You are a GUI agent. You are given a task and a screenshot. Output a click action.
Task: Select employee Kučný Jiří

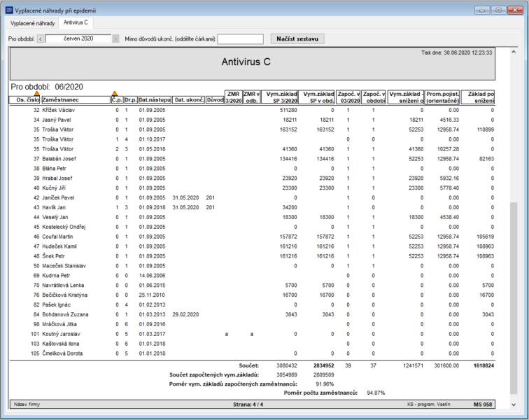click(54, 188)
